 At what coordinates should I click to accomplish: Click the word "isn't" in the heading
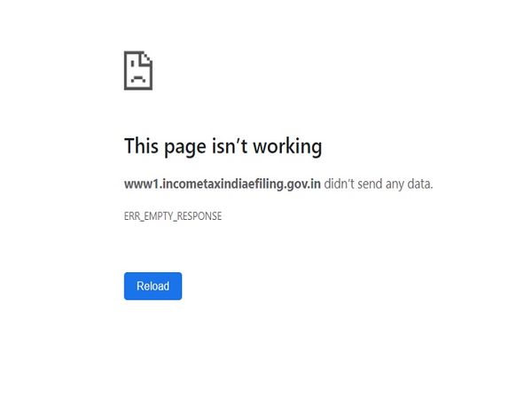[x=230, y=146]
